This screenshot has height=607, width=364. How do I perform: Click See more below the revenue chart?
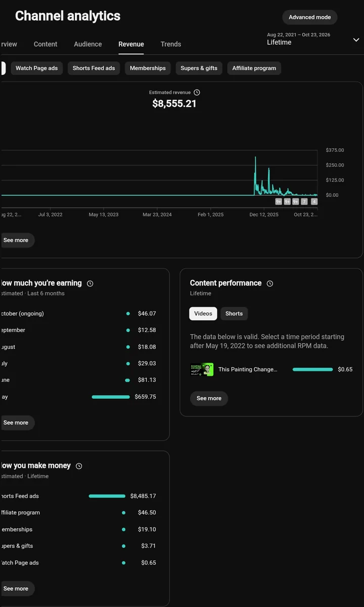coord(16,240)
